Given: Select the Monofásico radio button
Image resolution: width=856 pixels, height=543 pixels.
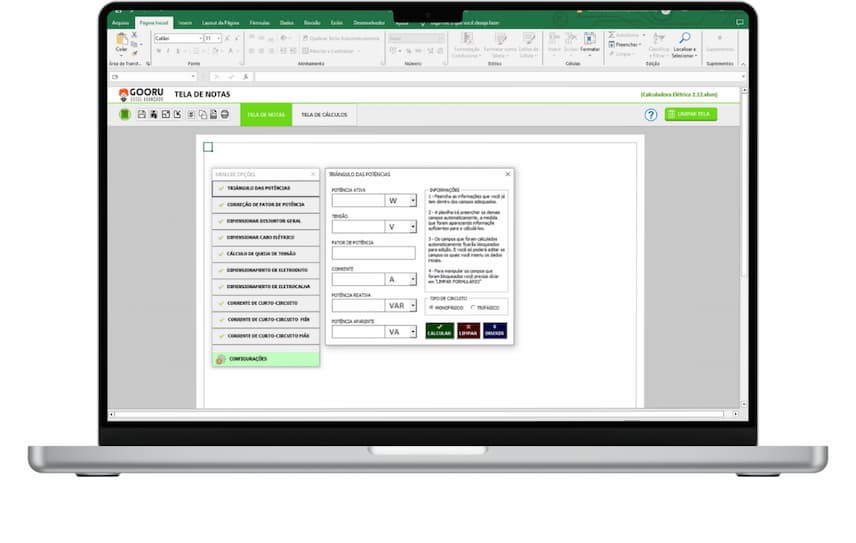Looking at the screenshot, I should coord(431,308).
